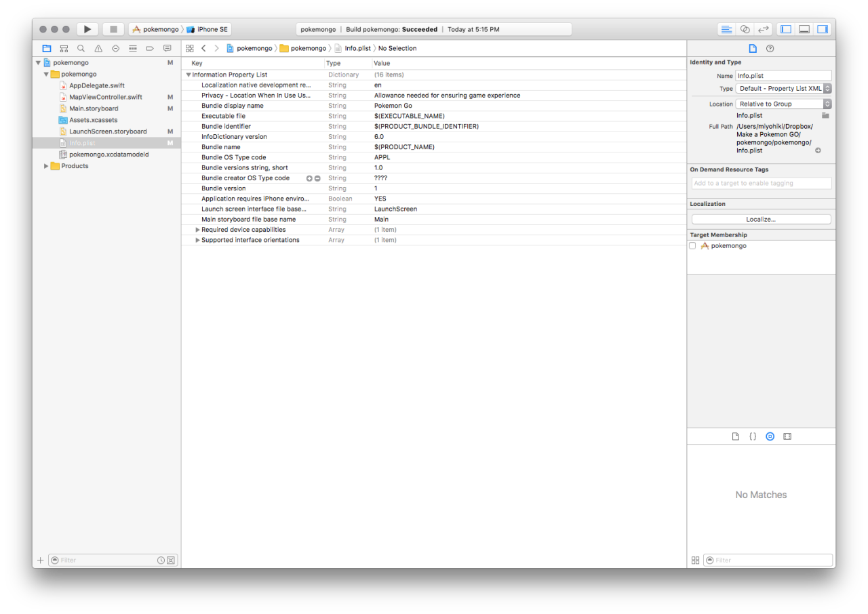The height and width of the screenshot is (614, 868).
Task: Open the Project navigator folder icon
Action: (x=47, y=48)
